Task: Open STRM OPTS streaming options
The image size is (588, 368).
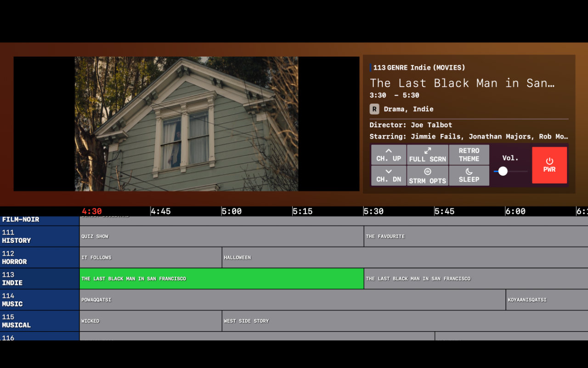Action: point(428,175)
